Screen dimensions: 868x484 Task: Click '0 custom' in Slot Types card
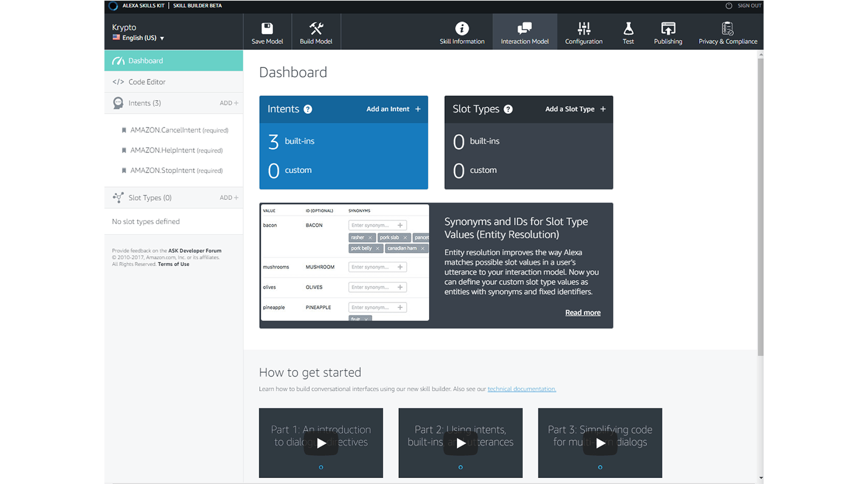pyautogui.click(x=475, y=171)
